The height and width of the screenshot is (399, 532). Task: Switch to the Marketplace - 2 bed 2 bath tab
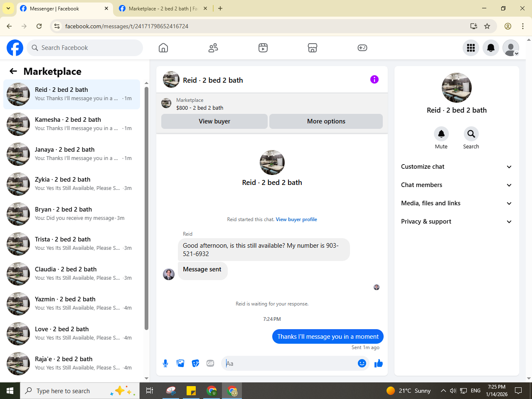(x=163, y=8)
